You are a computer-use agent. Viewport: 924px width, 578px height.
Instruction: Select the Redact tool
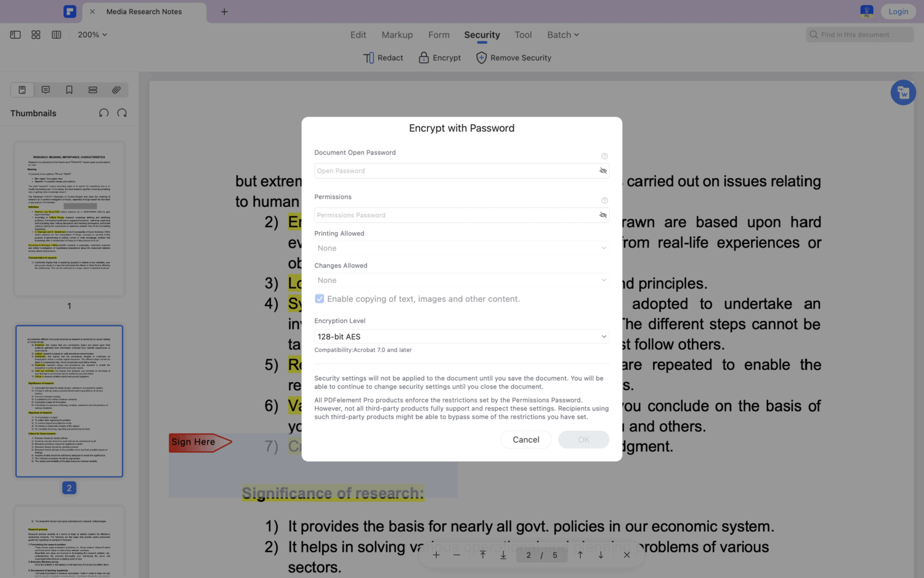(x=383, y=57)
